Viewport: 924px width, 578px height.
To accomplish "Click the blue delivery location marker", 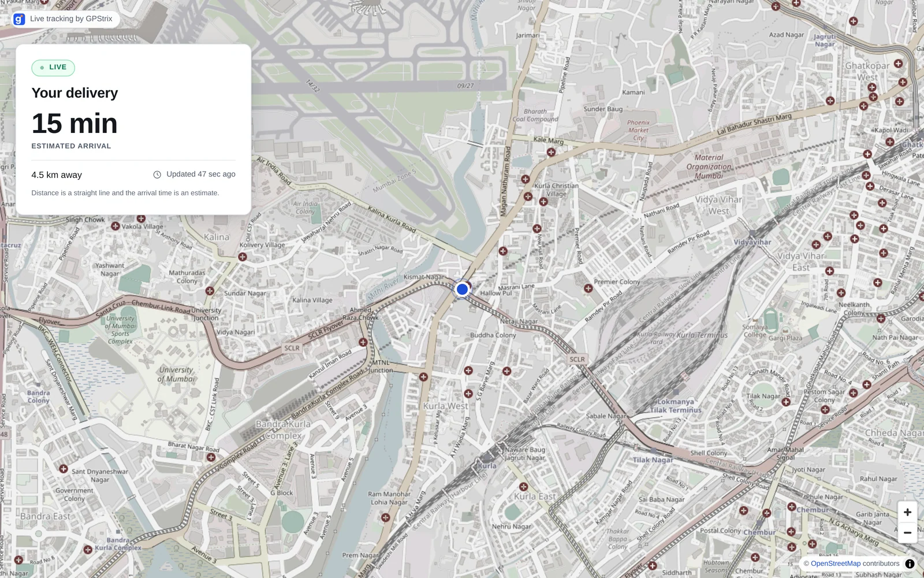I will 462,289.
